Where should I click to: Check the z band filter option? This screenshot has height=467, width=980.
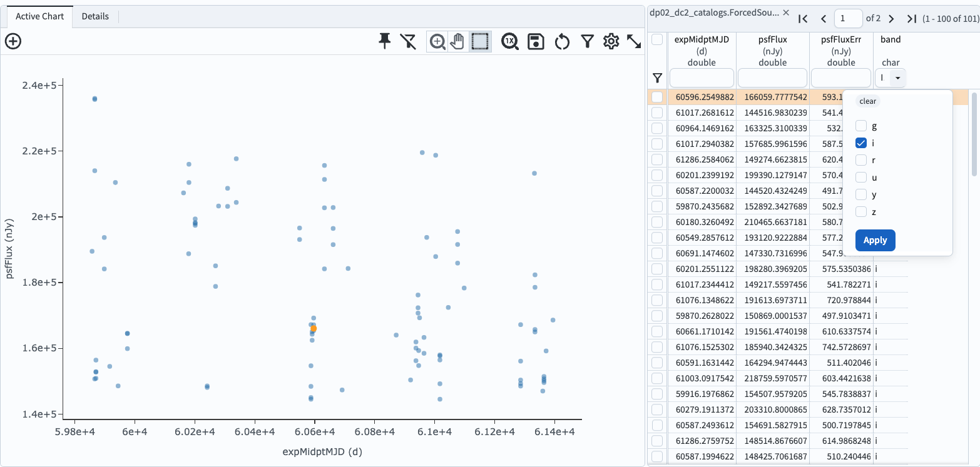coord(861,211)
